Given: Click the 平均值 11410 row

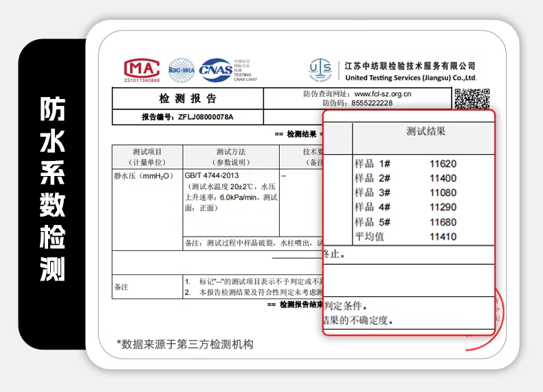Looking at the screenshot, I should pyautogui.click(x=406, y=237).
